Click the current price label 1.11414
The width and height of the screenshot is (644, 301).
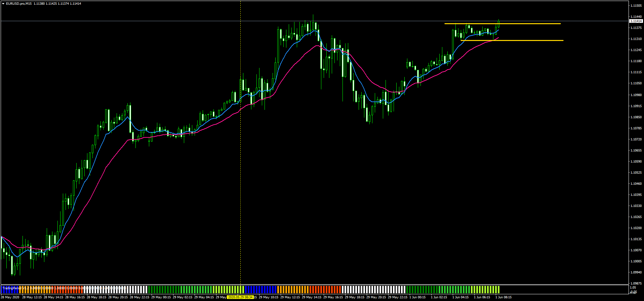point(636,21)
